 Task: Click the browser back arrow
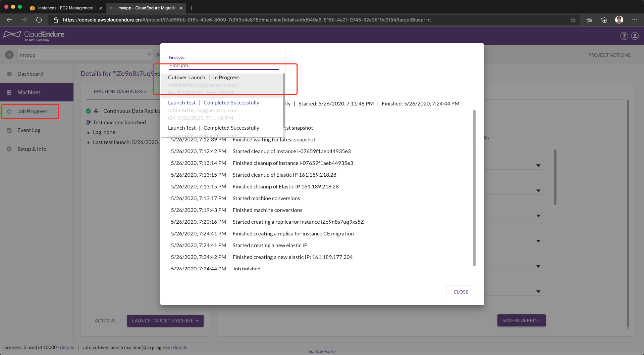[x=9, y=20]
